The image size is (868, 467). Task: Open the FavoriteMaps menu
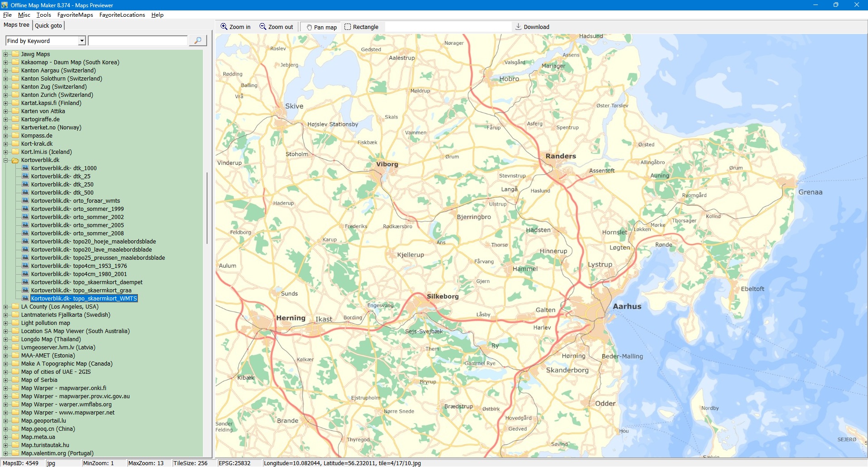point(75,15)
